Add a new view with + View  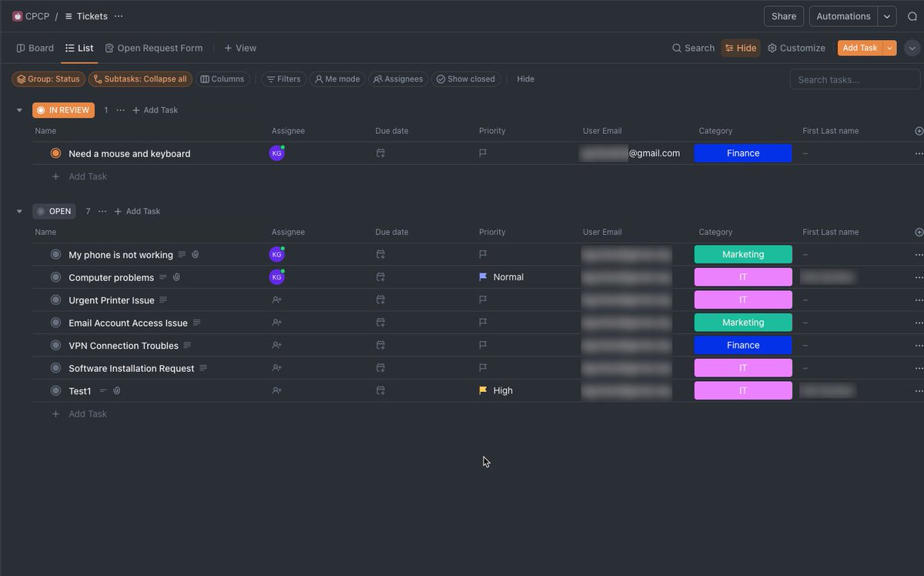pos(240,48)
